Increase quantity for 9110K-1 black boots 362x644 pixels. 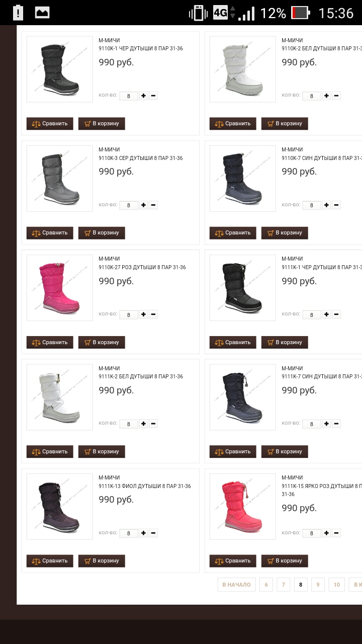[x=143, y=96]
